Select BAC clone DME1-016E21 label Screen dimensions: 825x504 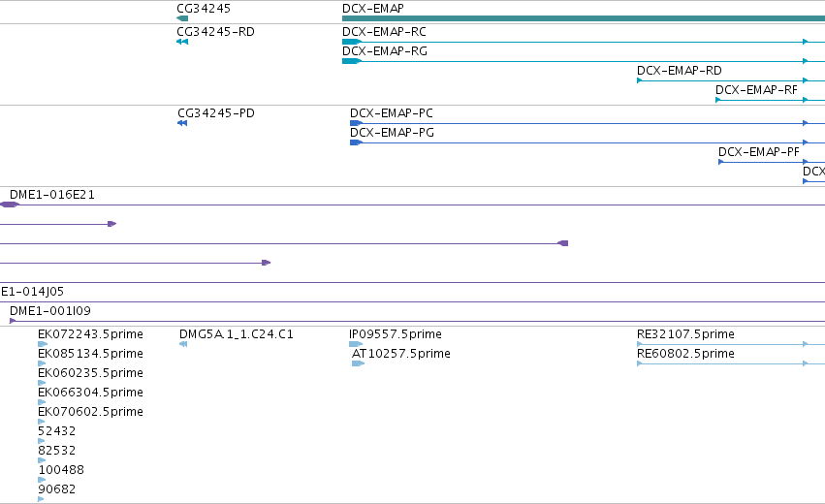coord(52,195)
